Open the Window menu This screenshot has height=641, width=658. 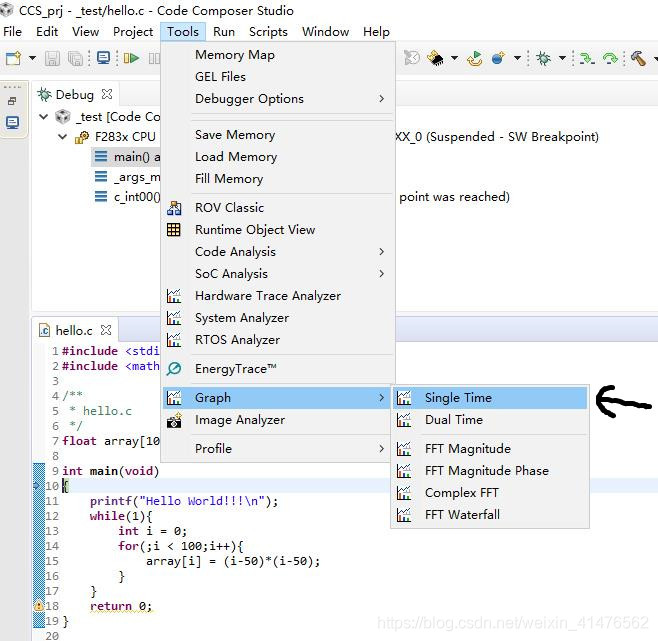coord(325,32)
